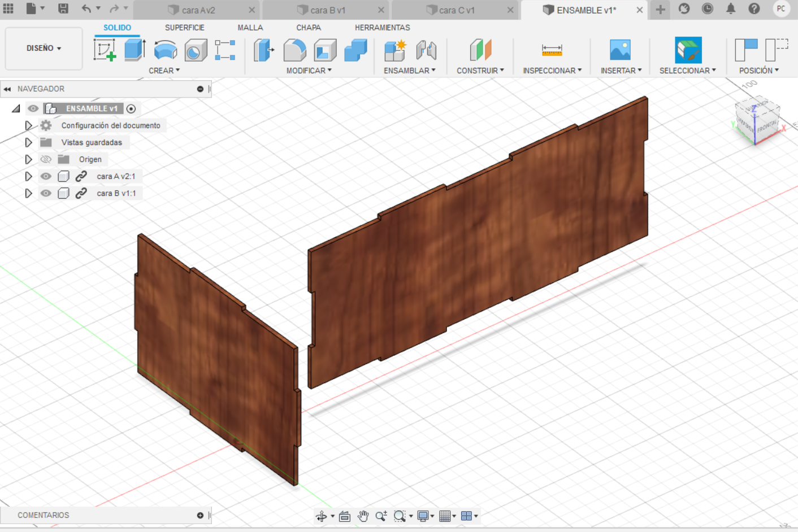Select the Create Sketch tool

(105, 50)
